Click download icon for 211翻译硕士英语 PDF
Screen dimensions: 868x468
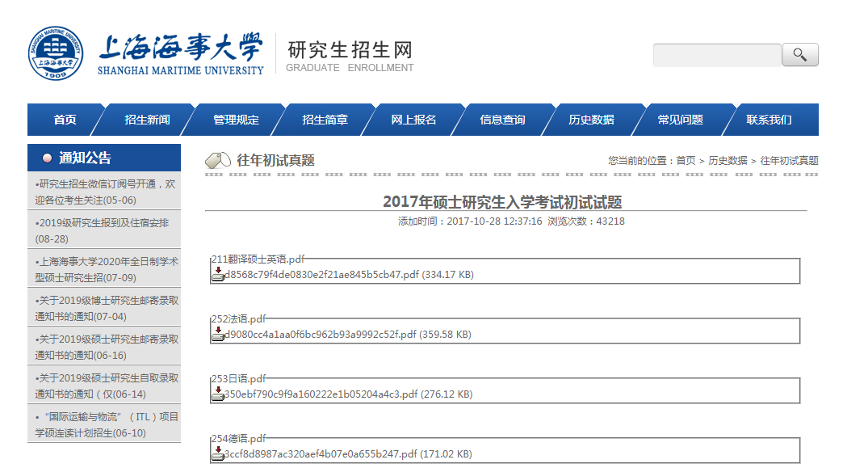217,274
